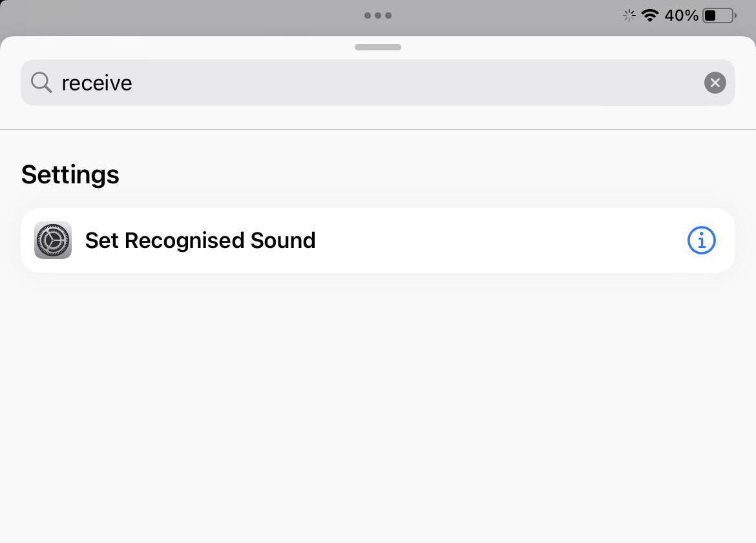Select the Set Recognised Sound action
The width and height of the screenshot is (756, 543).
200,241
